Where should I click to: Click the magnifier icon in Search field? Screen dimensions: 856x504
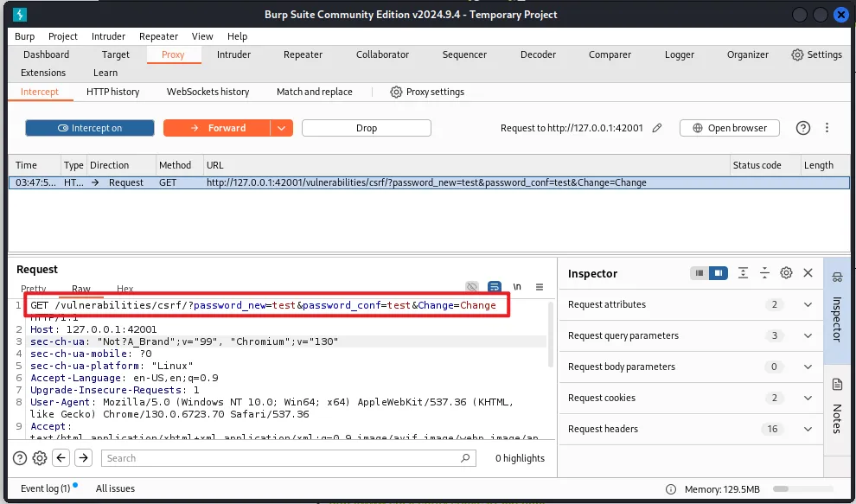pyautogui.click(x=465, y=458)
